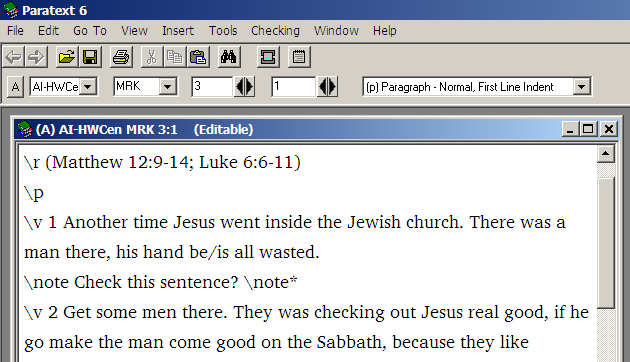Open the Help menu
The height and width of the screenshot is (362, 630).
point(385,31)
